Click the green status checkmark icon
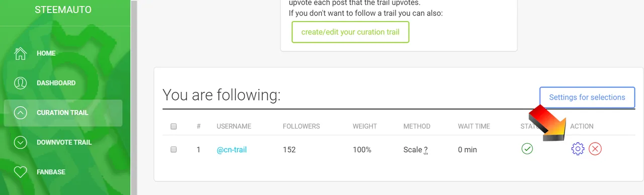Viewport: 644px width, 195px height. click(x=527, y=149)
